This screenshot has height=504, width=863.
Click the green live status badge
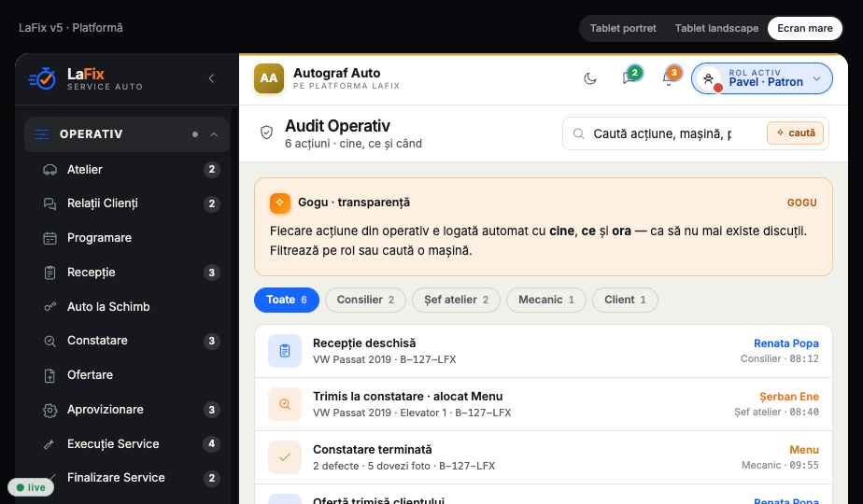tap(31, 487)
